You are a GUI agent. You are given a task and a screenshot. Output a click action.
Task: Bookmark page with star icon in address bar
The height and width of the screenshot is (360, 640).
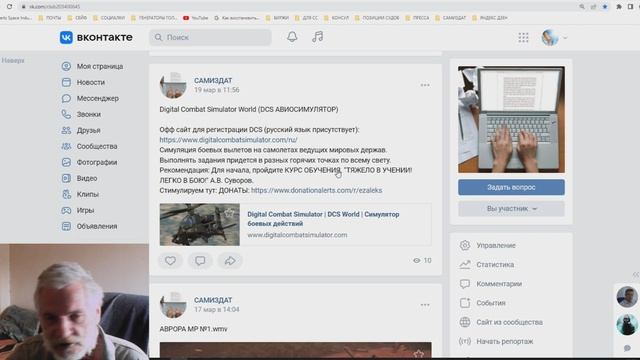tap(605, 7)
